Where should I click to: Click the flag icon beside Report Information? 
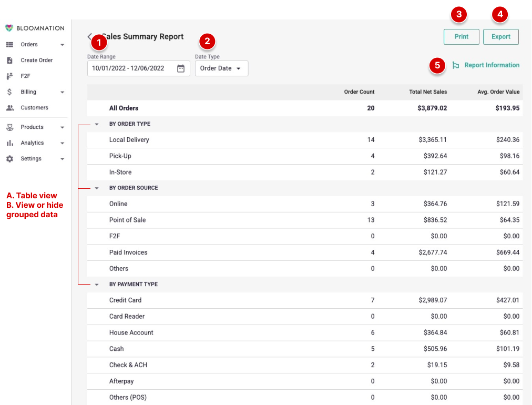(455, 65)
